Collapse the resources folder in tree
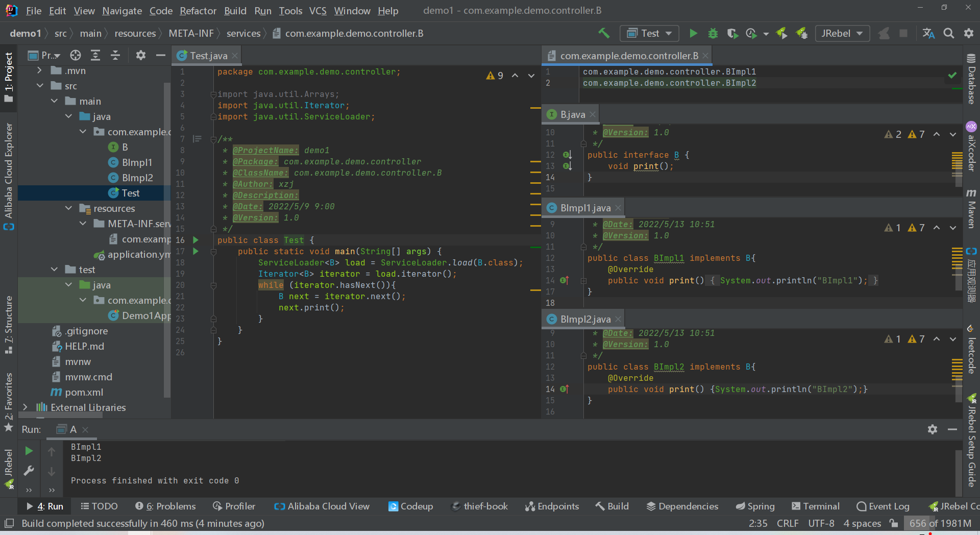Viewport: 980px width, 535px height. pyautogui.click(x=69, y=208)
